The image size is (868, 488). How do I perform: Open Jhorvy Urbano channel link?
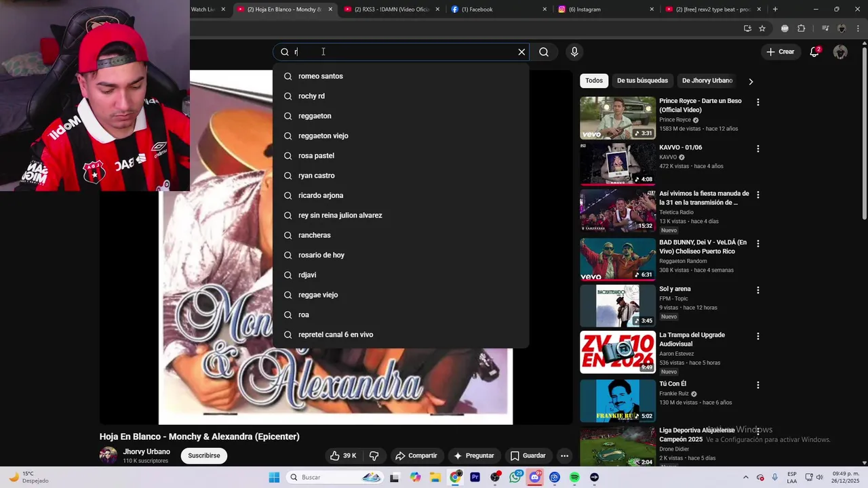146,452
